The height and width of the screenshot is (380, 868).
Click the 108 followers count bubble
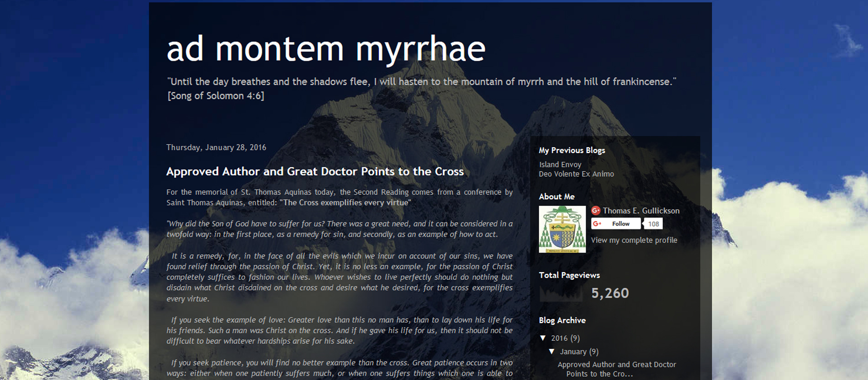pyautogui.click(x=653, y=224)
